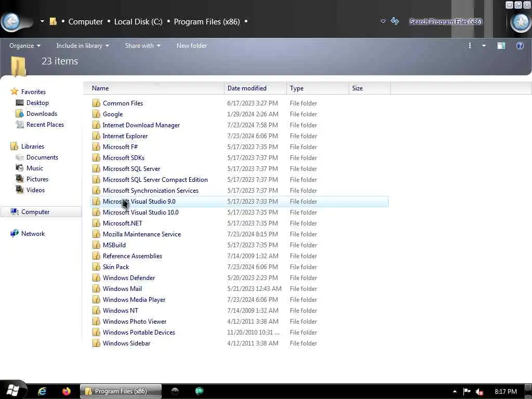This screenshot has height=399, width=532.
Task: Click the Google folder icon
Action: click(x=96, y=114)
